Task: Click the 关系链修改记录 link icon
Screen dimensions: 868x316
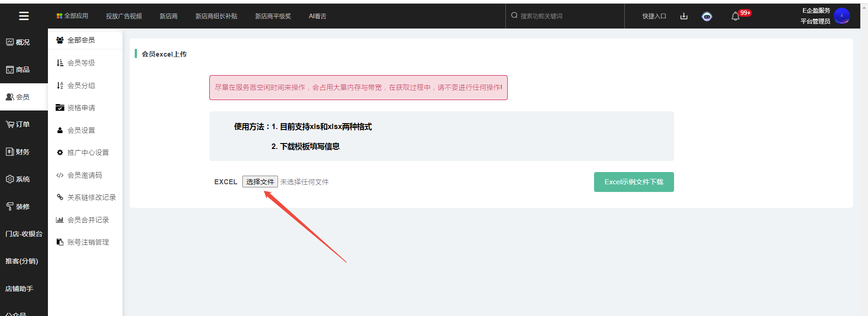Action: (60, 197)
